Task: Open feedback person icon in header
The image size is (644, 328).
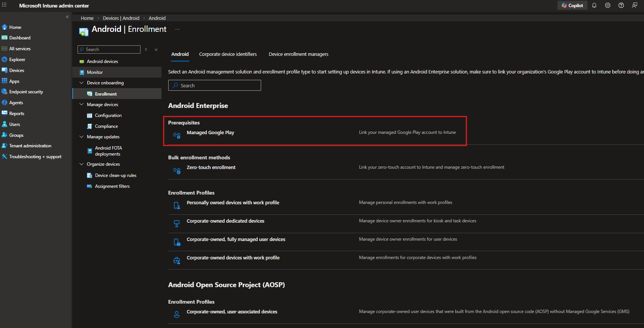Action: pos(635,5)
